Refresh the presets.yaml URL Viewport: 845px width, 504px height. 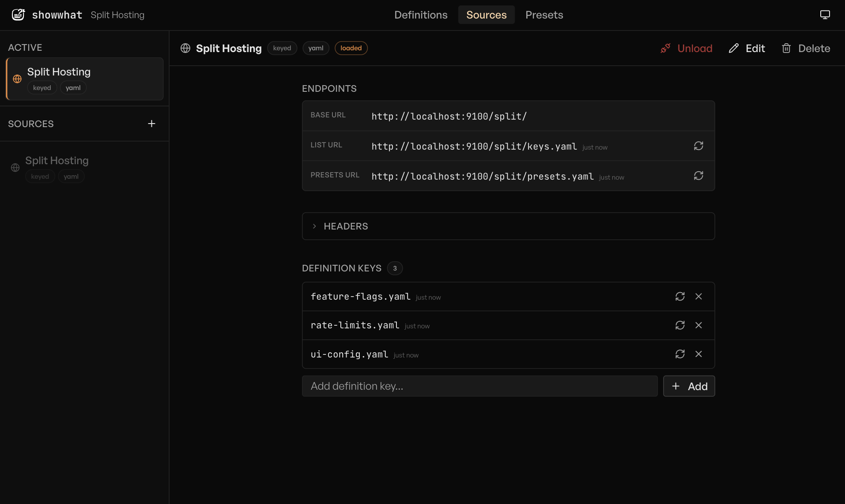[698, 175]
